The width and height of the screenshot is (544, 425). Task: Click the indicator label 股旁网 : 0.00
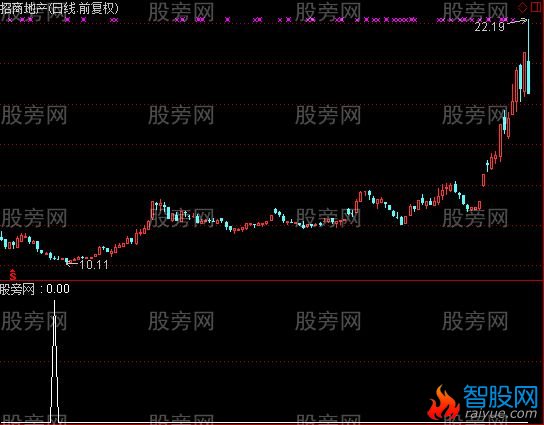35,289
